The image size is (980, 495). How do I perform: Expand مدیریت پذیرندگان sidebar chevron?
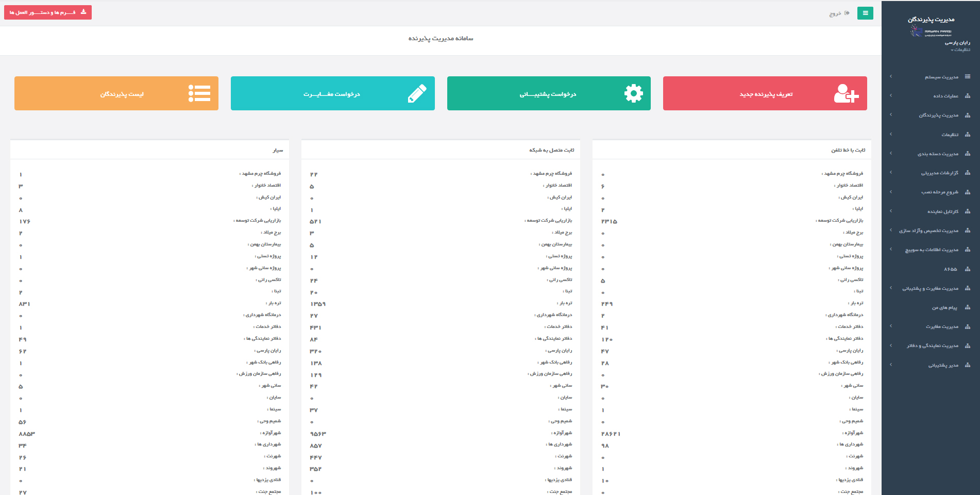tap(891, 115)
